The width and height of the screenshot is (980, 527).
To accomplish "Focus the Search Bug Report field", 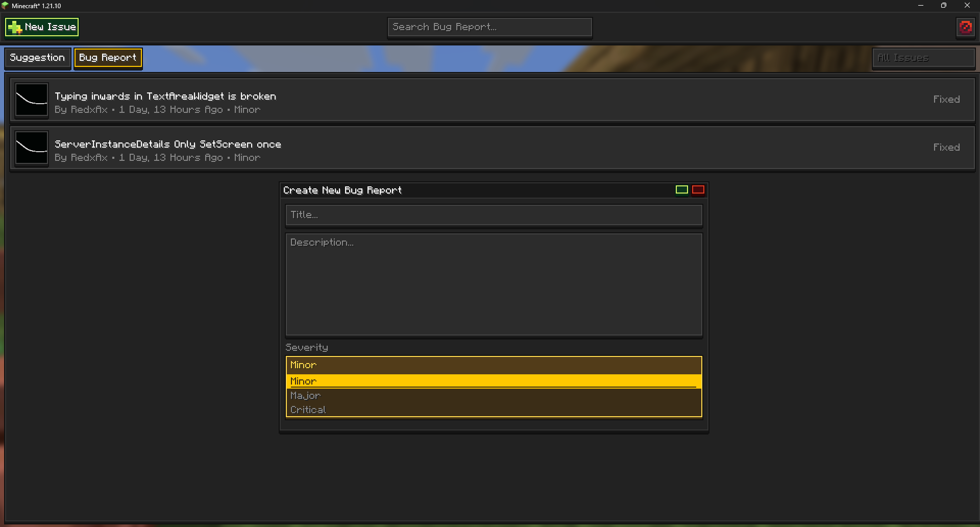I will pos(489,27).
